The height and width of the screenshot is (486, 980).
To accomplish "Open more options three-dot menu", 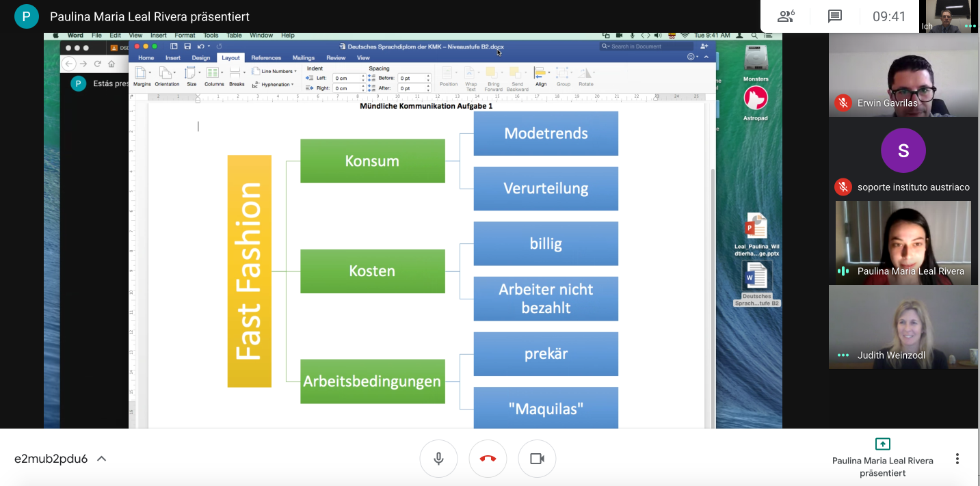I will pos(957,459).
